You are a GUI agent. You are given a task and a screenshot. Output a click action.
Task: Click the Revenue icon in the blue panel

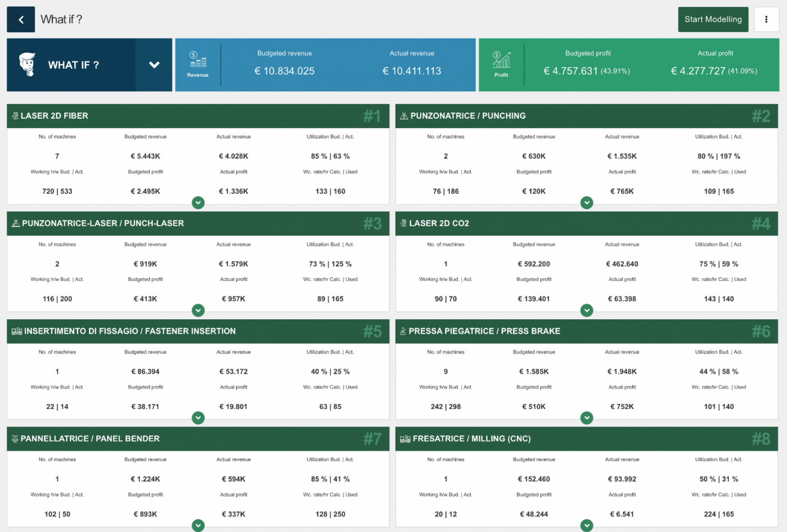click(x=197, y=60)
